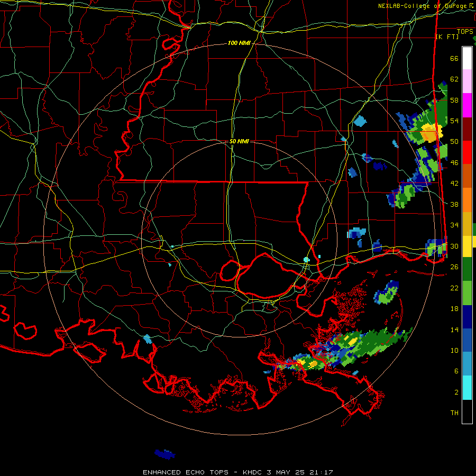Click the legend value '38'
This screenshot has height=476, width=476.
pyautogui.click(x=454, y=204)
